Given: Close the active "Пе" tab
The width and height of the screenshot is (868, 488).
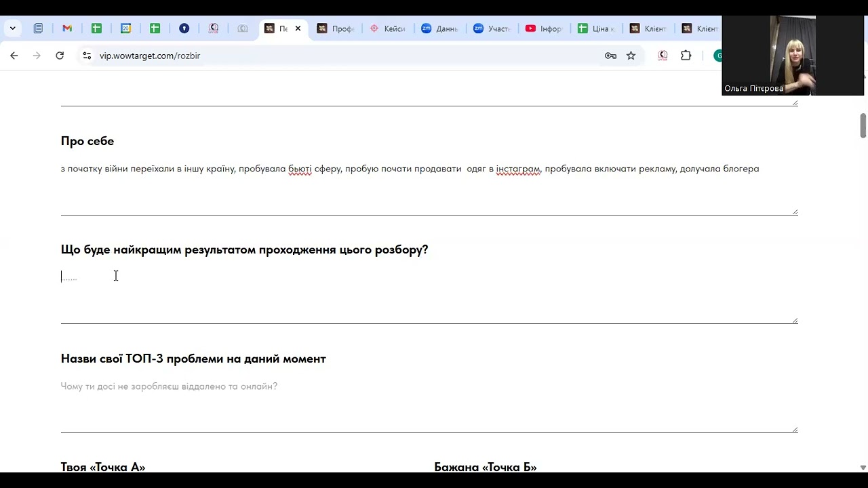Looking at the screenshot, I should (x=298, y=28).
